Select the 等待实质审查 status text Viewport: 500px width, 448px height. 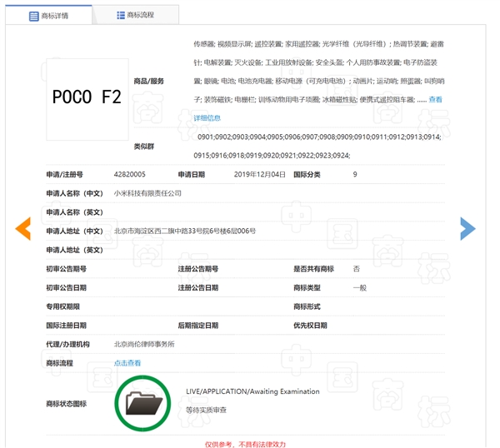(206, 410)
